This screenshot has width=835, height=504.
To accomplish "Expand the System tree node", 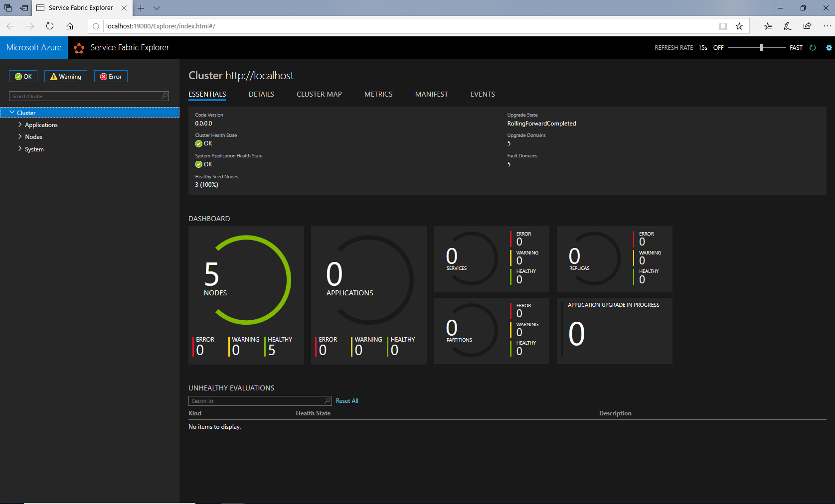I will [20, 149].
